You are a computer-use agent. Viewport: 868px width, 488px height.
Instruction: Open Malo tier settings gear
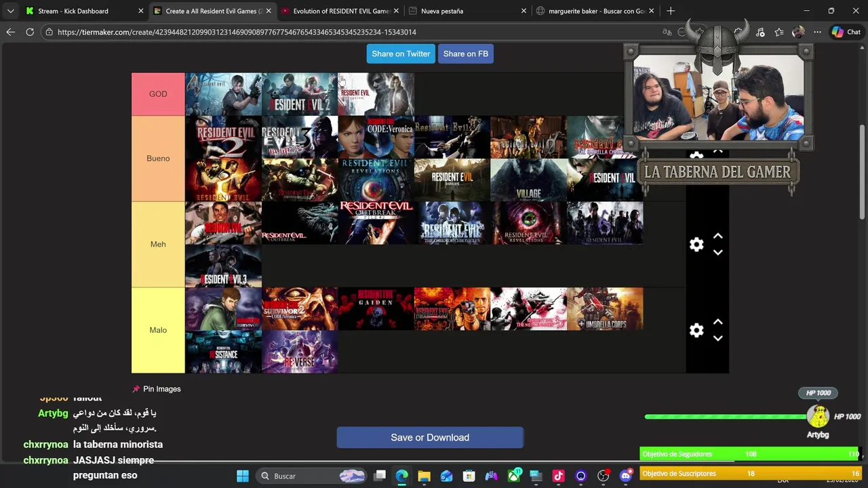click(696, 330)
